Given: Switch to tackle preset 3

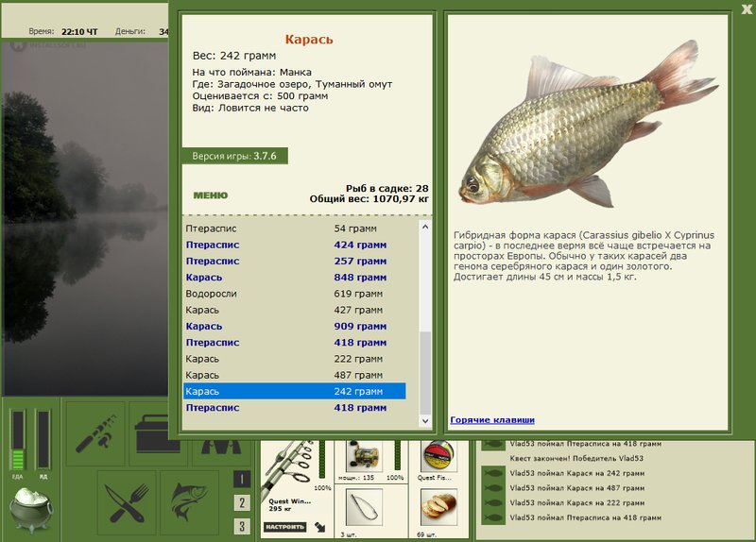Looking at the screenshot, I should pos(242,526).
